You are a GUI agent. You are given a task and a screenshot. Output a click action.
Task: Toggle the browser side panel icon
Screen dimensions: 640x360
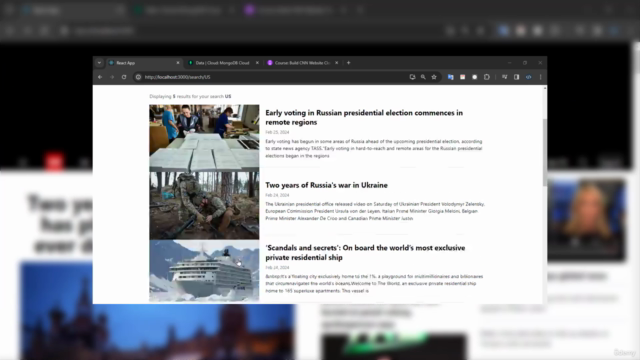click(x=517, y=77)
